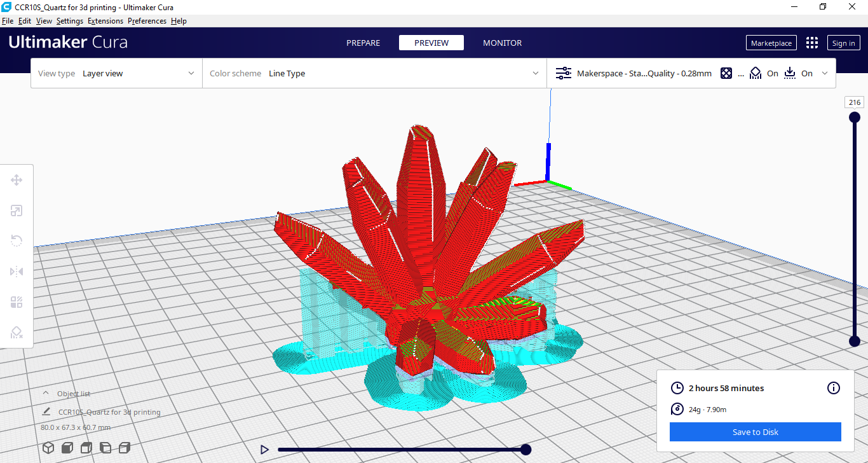Open the Marketplace
Viewport: 868px width, 463px height.
click(x=771, y=43)
